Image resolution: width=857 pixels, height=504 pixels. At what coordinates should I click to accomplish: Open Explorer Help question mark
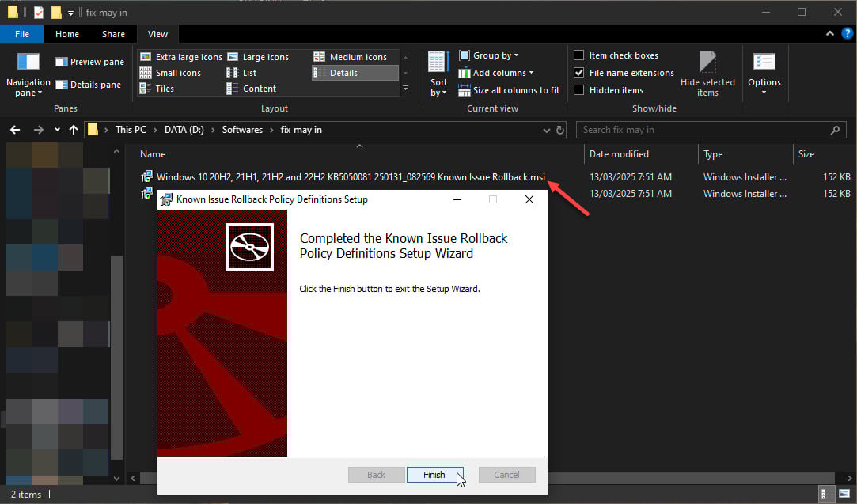(x=847, y=34)
